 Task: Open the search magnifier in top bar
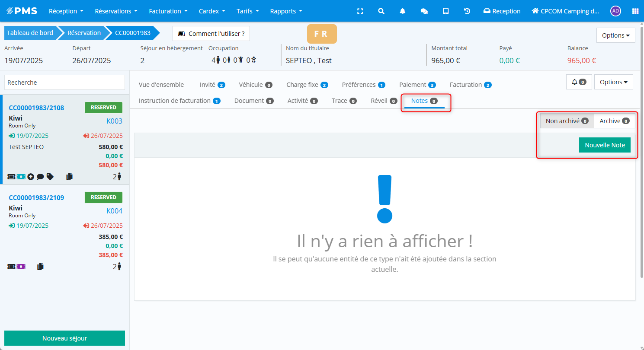coord(381,11)
